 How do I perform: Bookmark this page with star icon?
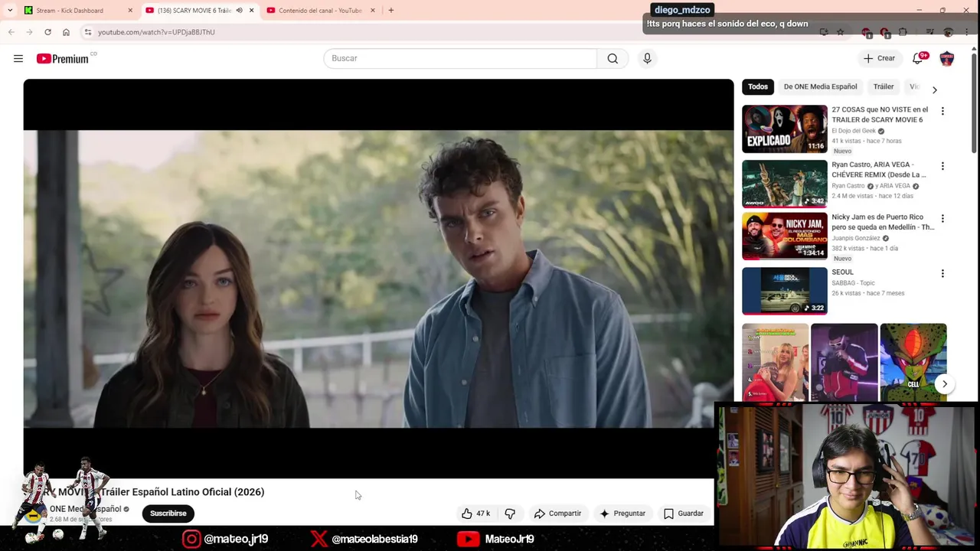(840, 32)
